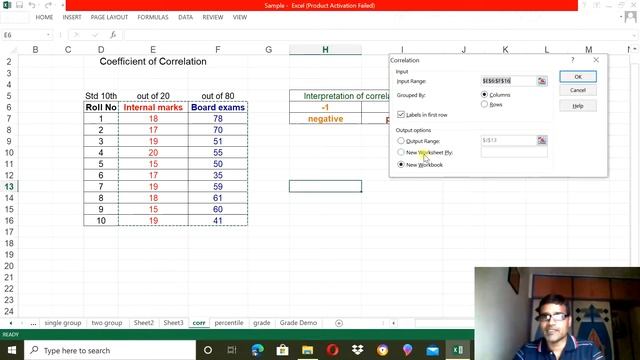Close Correlation dialog with X

pyautogui.click(x=596, y=60)
